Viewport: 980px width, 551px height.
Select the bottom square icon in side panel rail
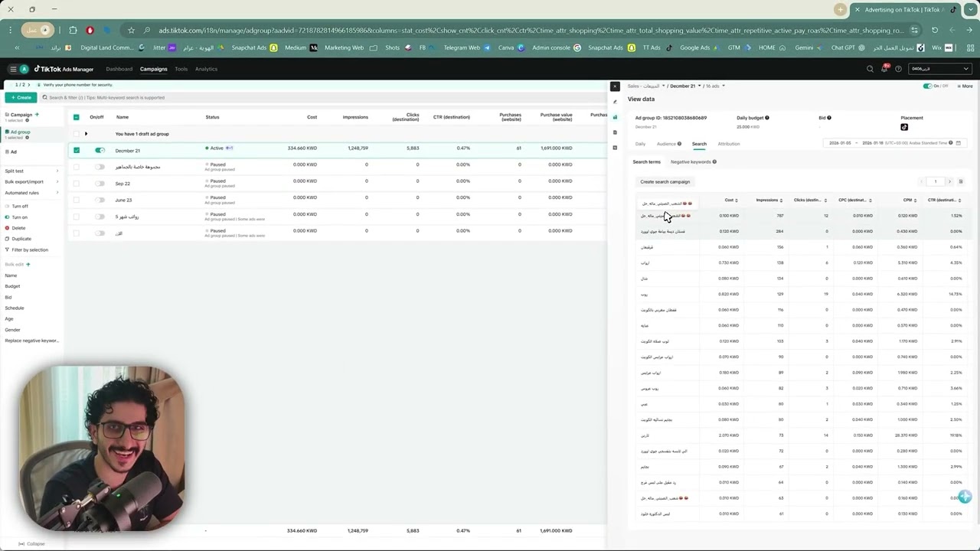tap(615, 148)
